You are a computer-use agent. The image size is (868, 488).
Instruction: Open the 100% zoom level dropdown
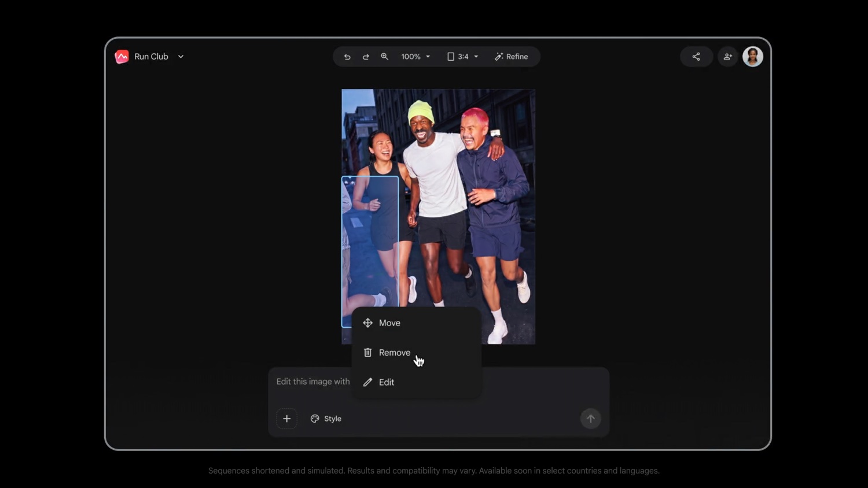pos(415,57)
